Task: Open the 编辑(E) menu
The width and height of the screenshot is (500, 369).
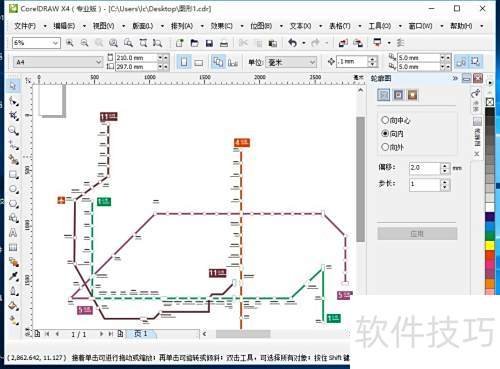Action: (x=64, y=26)
